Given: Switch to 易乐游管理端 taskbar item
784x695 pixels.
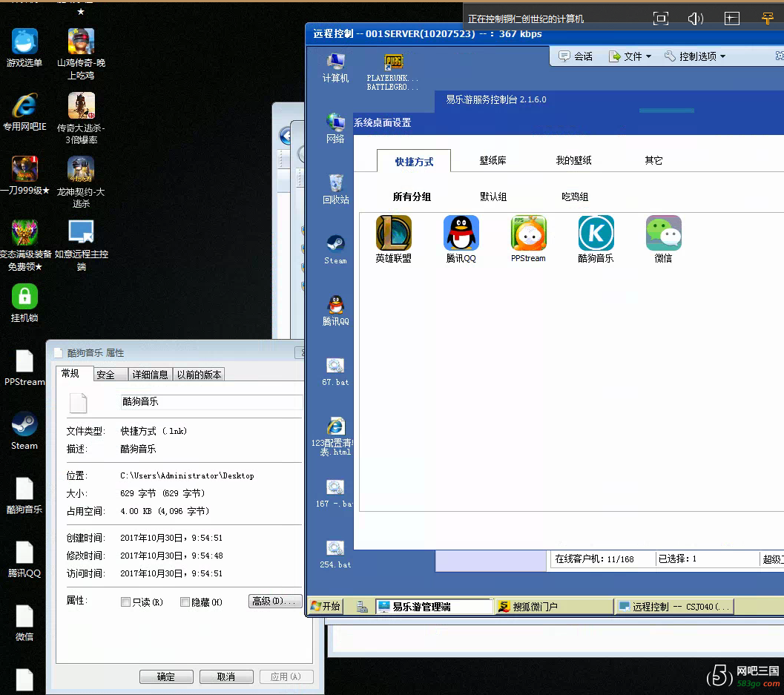Looking at the screenshot, I should (434, 607).
